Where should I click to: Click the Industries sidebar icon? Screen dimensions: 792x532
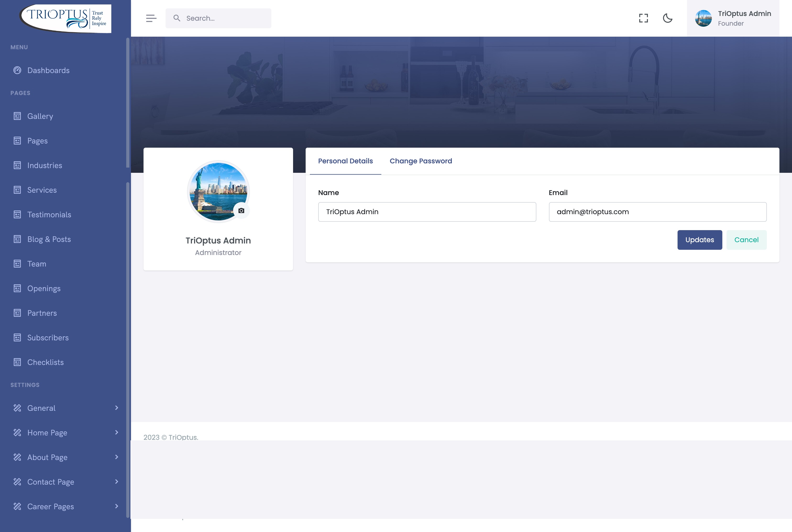[x=17, y=165]
